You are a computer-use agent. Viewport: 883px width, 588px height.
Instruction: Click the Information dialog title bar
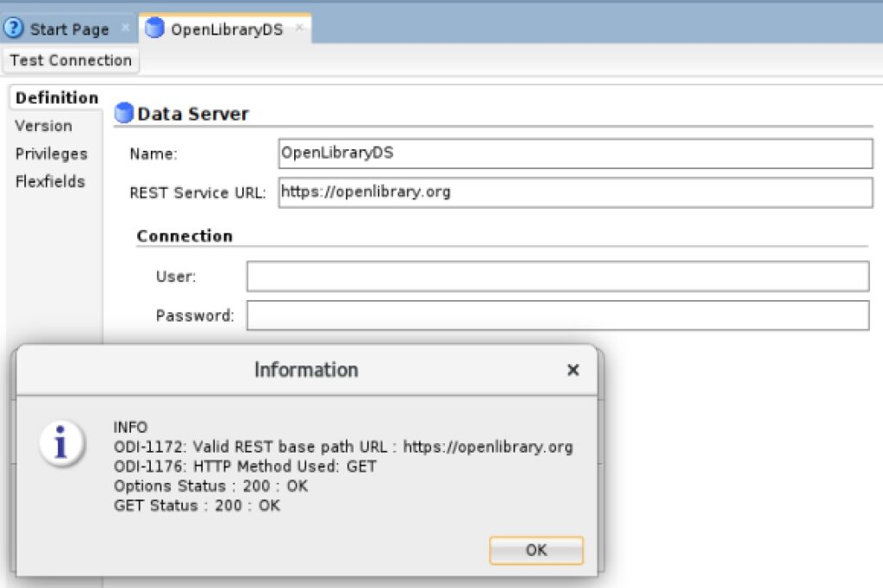coord(306,370)
